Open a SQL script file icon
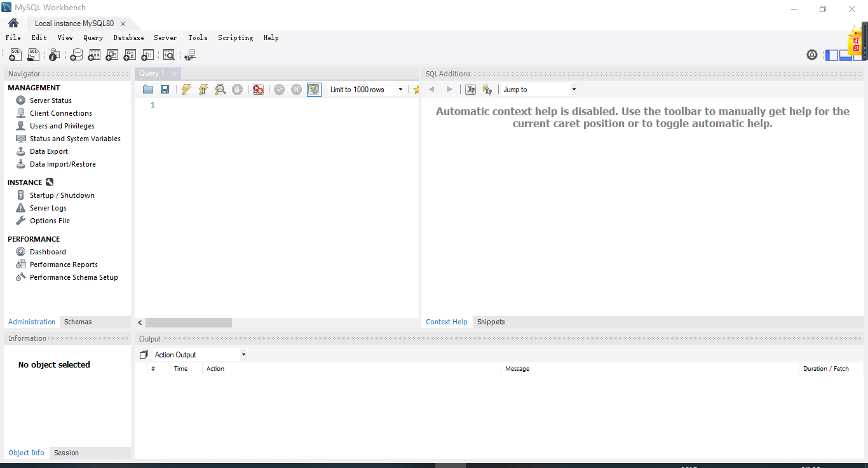This screenshot has height=468, width=868. point(33,55)
